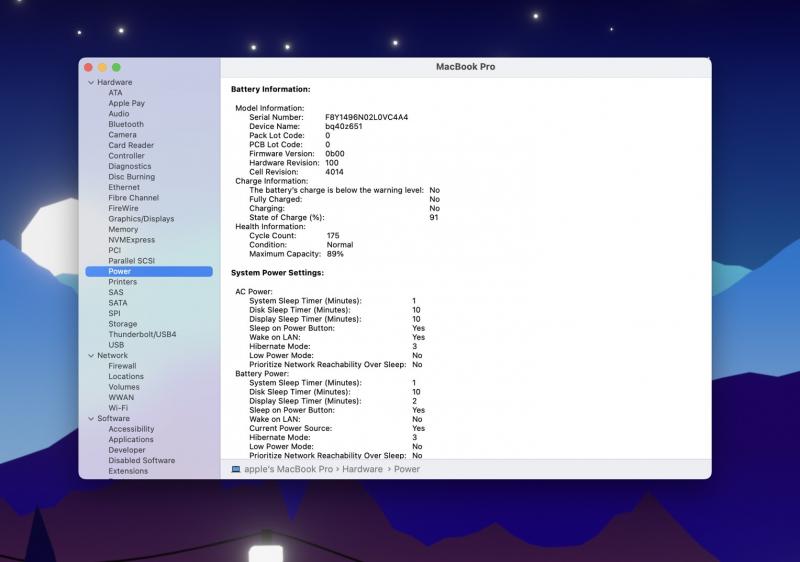800x562 pixels.
Task: Open Disabled Software entry
Action: point(141,461)
